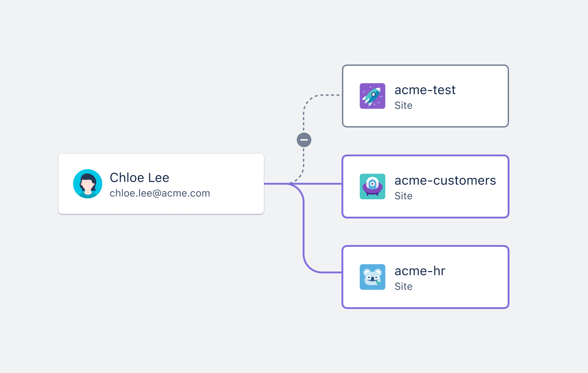The height and width of the screenshot is (373, 588).
Task: Click the "acme-test" site name
Action: [425, 90]
